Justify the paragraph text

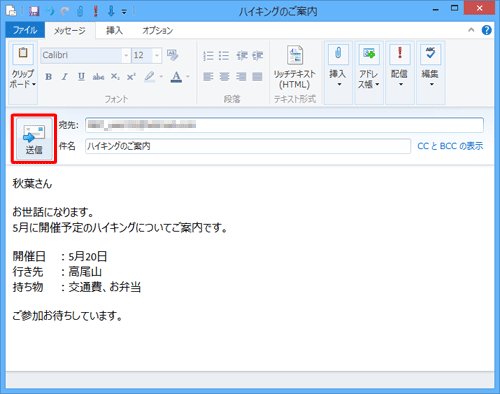click(257, 77)
